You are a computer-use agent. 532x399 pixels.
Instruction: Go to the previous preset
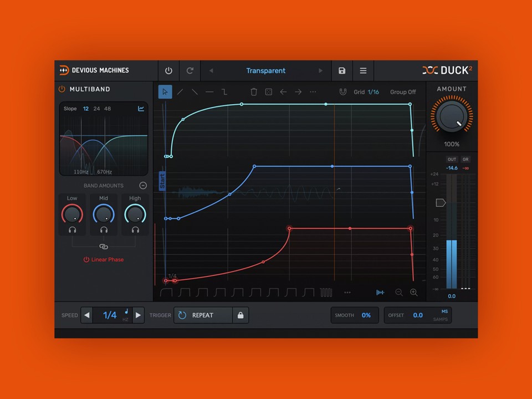211,70
